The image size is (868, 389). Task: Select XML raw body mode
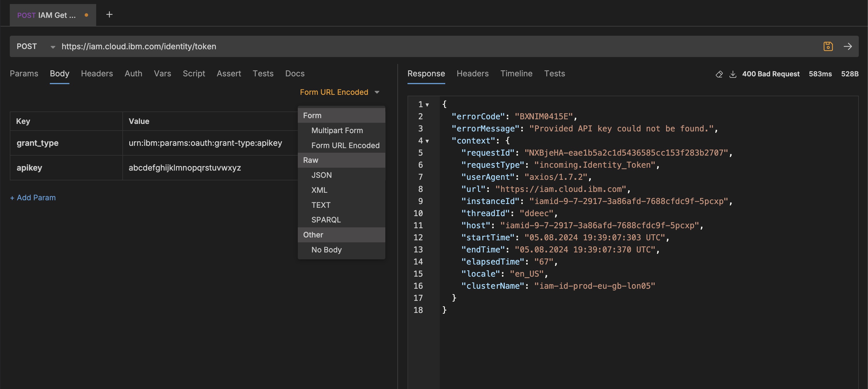click(x=341, y=190)
